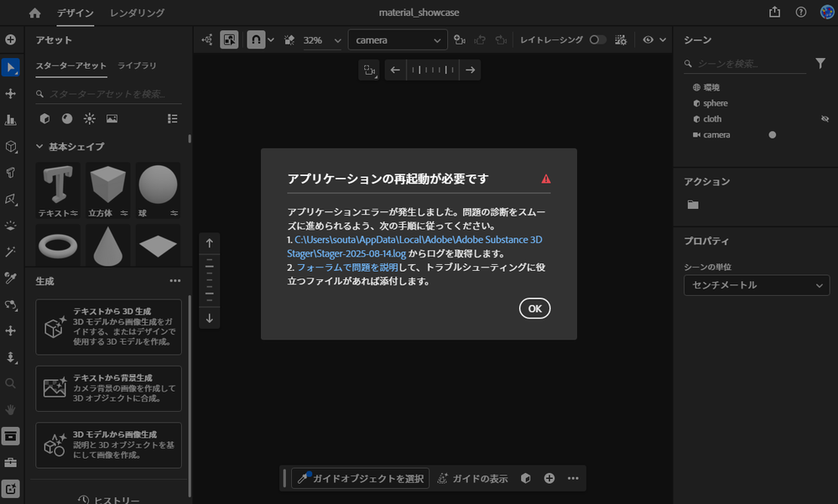Toggle the レイトレーシング switch
Image resolution: width=838 pixels, height=504 pixels.
(x=597, y=40)
